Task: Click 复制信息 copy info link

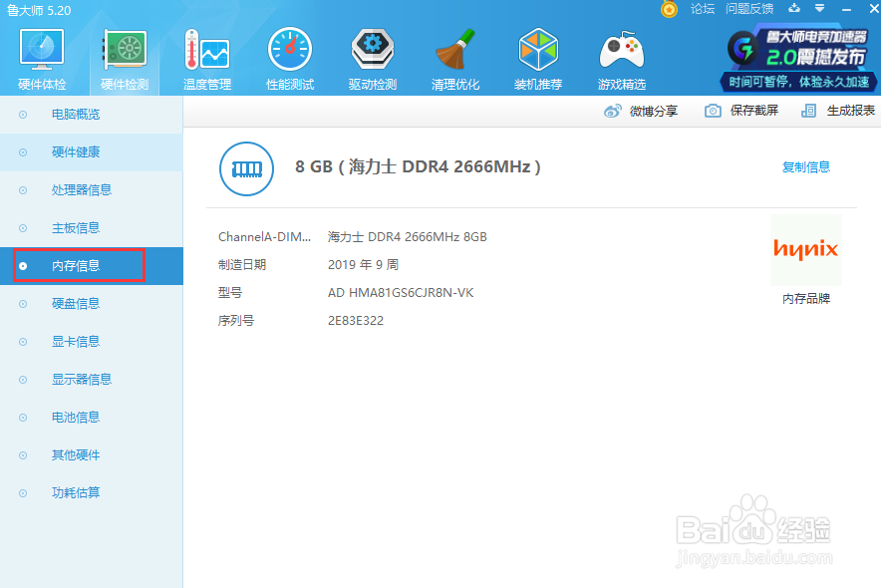Action: coord(805,166)
